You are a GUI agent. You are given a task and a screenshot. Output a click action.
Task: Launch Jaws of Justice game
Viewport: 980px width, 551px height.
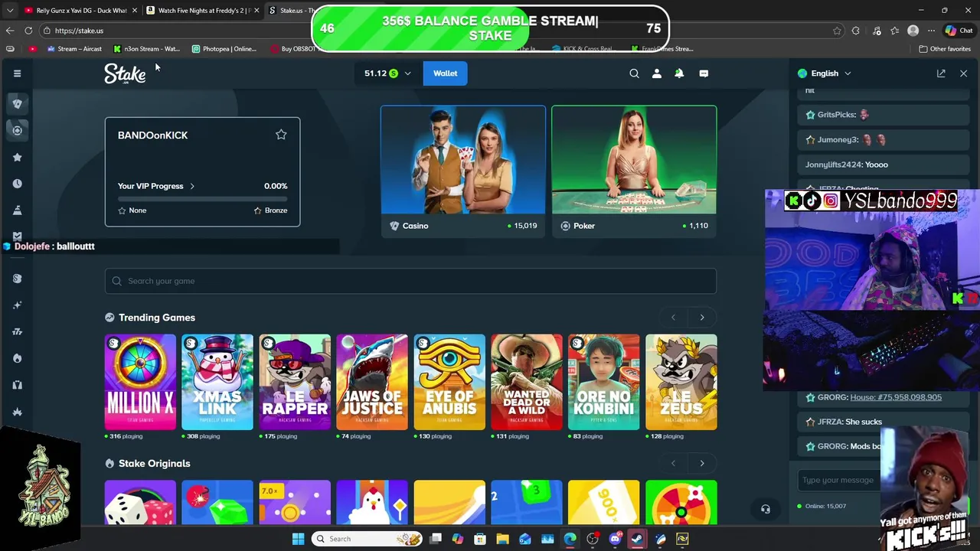372,382
